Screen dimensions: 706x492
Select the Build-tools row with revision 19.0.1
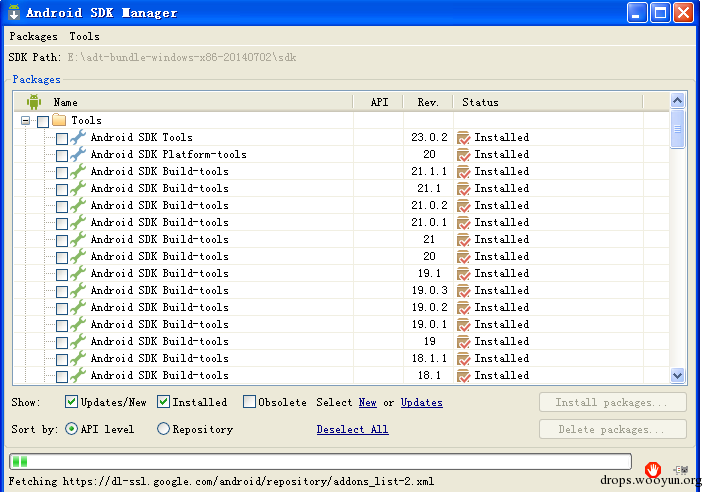[x=341, y=324]
